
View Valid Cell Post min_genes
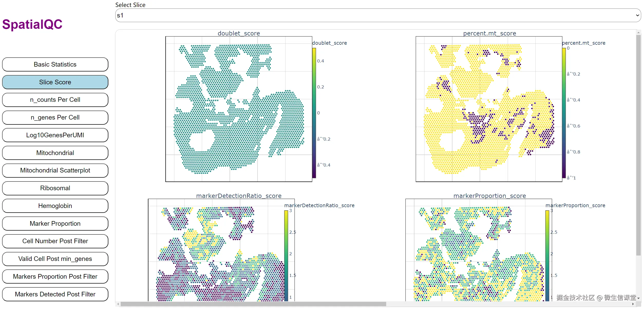pos(55,259)
